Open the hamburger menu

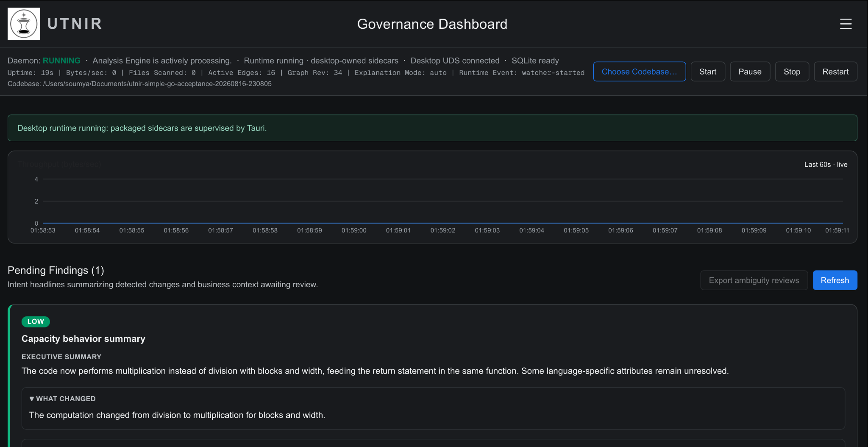846,24
